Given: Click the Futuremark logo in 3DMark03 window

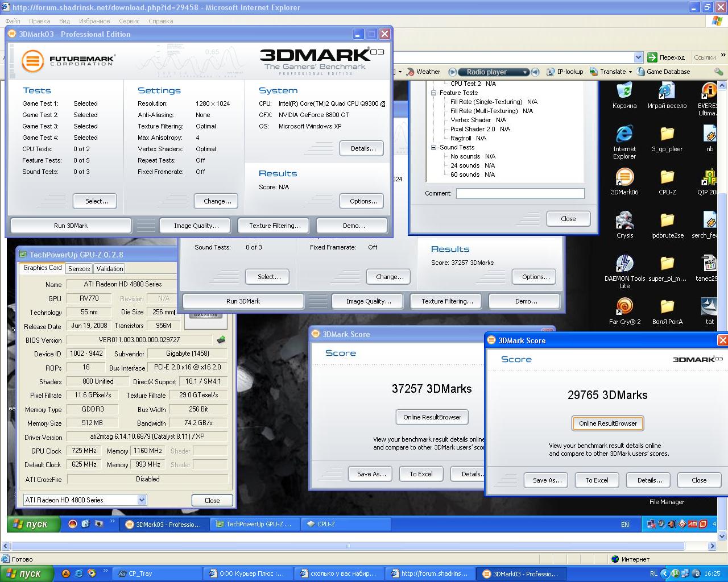Looking at the screenshot, I should coord(68,61).
